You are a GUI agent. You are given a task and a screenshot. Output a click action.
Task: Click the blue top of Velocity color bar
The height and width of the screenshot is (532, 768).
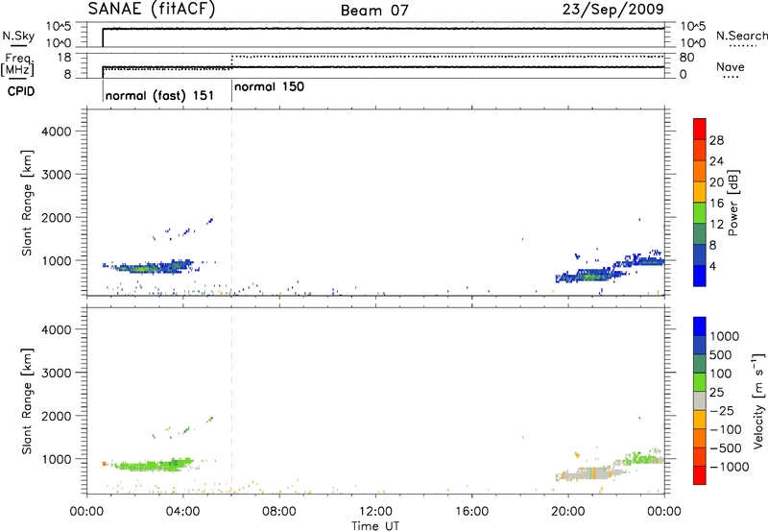click(x=700, y=326)
